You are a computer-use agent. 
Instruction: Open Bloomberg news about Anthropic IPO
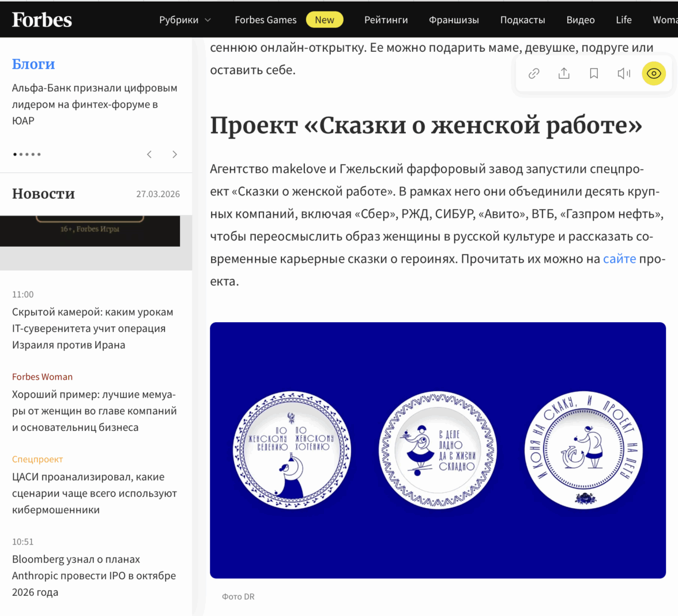(x=94, y=575)
